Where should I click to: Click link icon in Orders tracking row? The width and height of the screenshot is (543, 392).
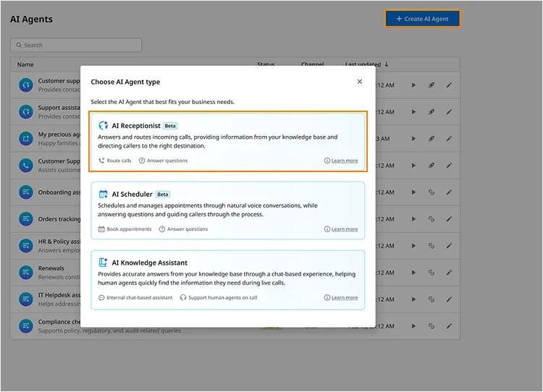tap(432, 219)
